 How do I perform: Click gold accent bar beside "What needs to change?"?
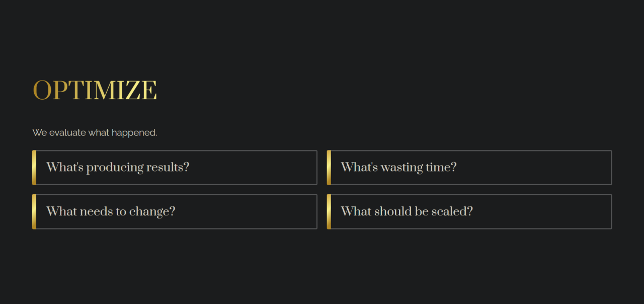[34, 212]
